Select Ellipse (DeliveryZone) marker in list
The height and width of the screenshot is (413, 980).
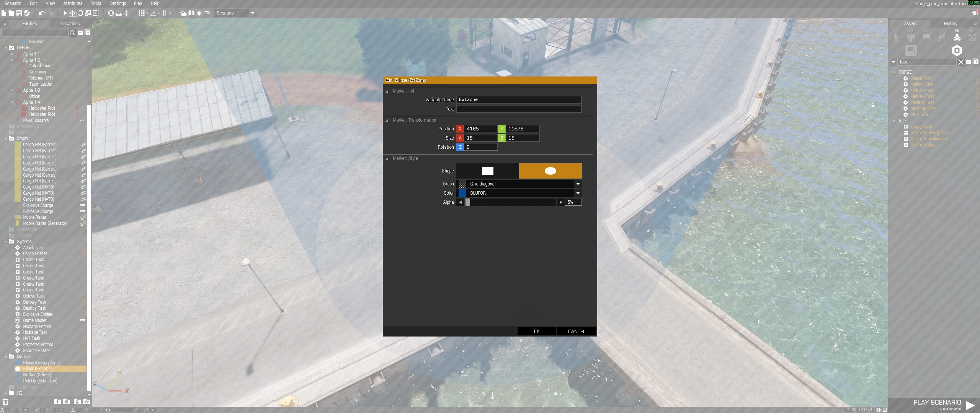[x=41, y=363]
